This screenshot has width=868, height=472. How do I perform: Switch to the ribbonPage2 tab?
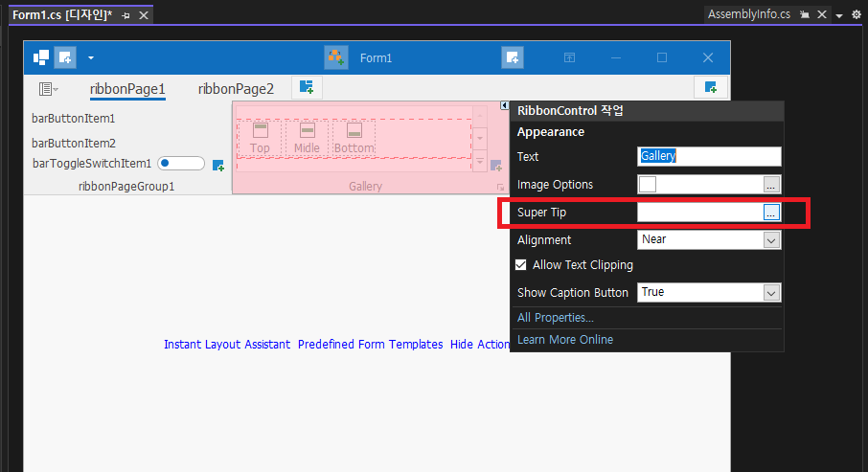236,89
